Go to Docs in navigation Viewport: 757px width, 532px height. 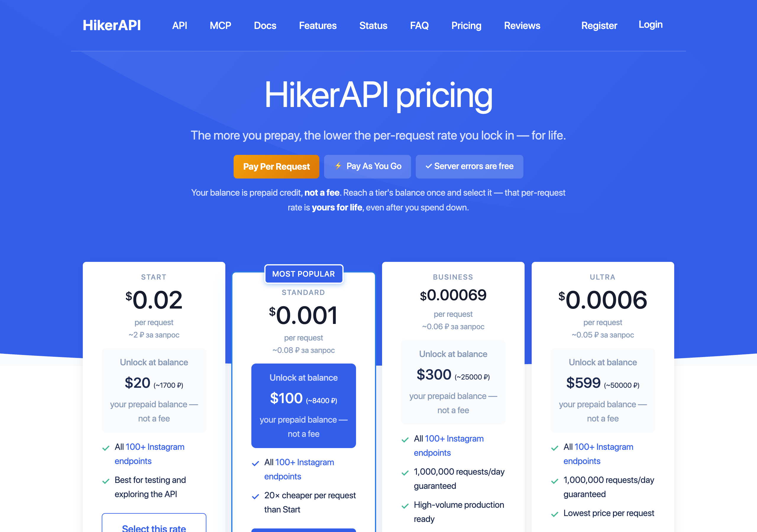[x=265, y=25]
